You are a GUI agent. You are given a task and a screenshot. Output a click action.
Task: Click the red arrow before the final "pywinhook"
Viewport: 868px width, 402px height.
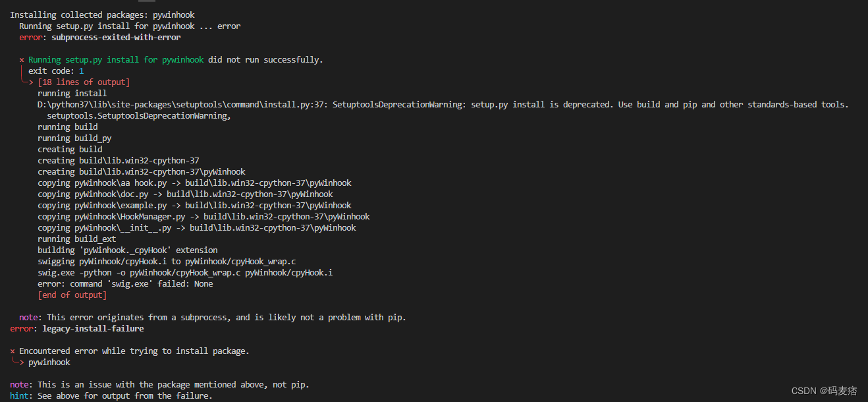point(18,362)
